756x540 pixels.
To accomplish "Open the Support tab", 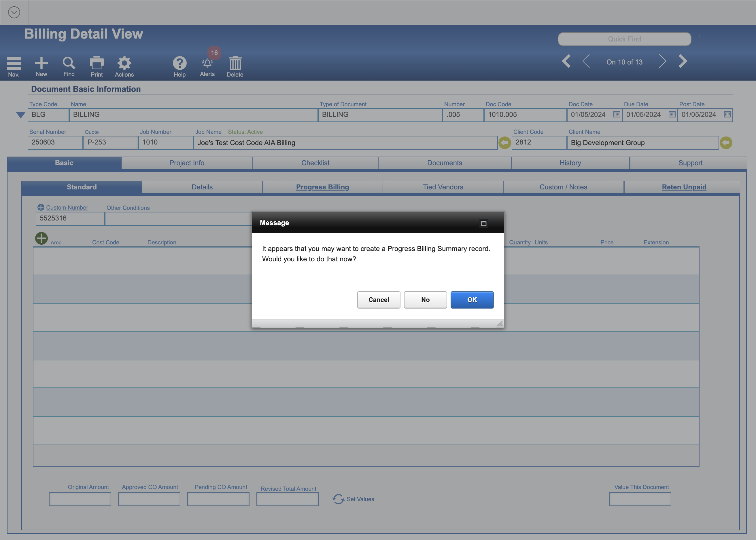I will pyautogui.click(x=690, y=163).
